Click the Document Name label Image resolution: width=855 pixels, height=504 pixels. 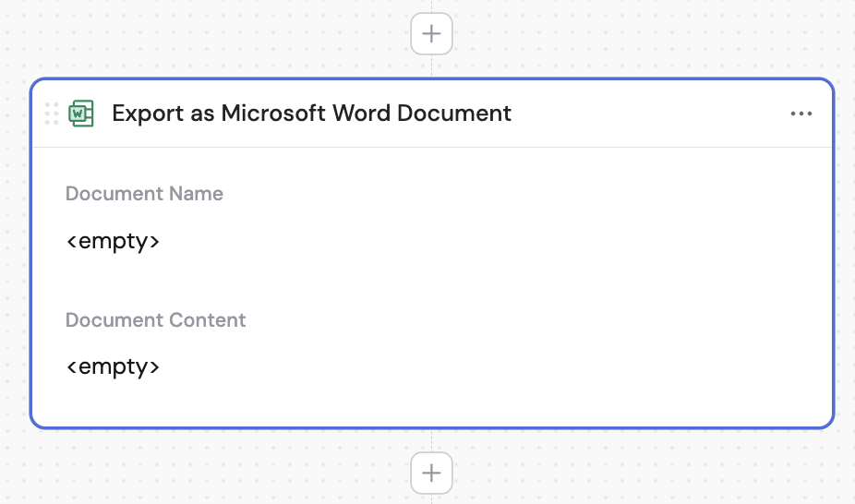click(x=144, y=194)
